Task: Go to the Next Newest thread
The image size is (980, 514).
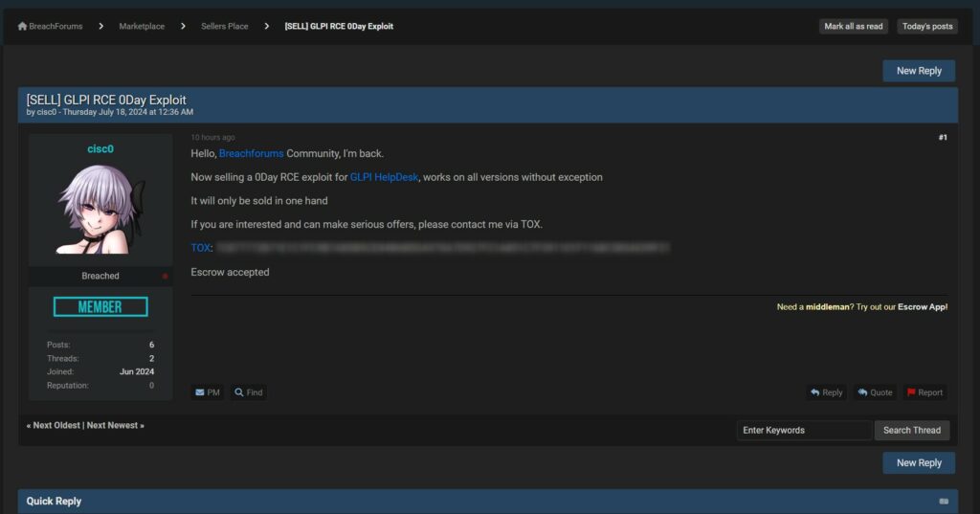Action: pos(114,425)
